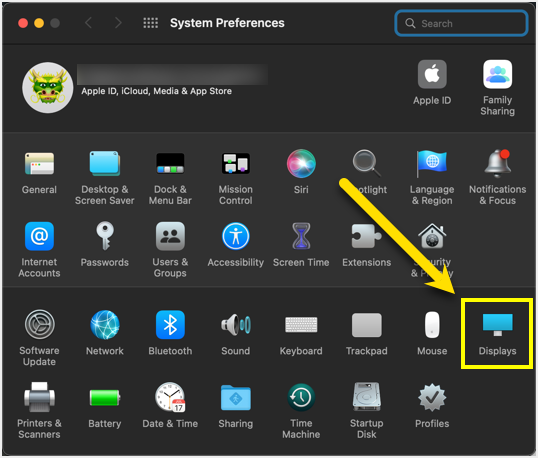The height and width of the screenshot is (458, 538).
Task: Minimize the System Preferences window
Action: [x=39, y=23]
